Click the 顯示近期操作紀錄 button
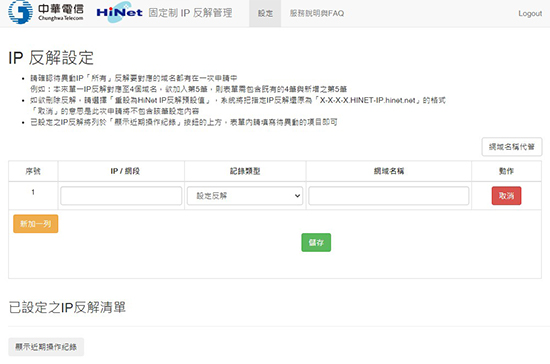 [46, 347]
